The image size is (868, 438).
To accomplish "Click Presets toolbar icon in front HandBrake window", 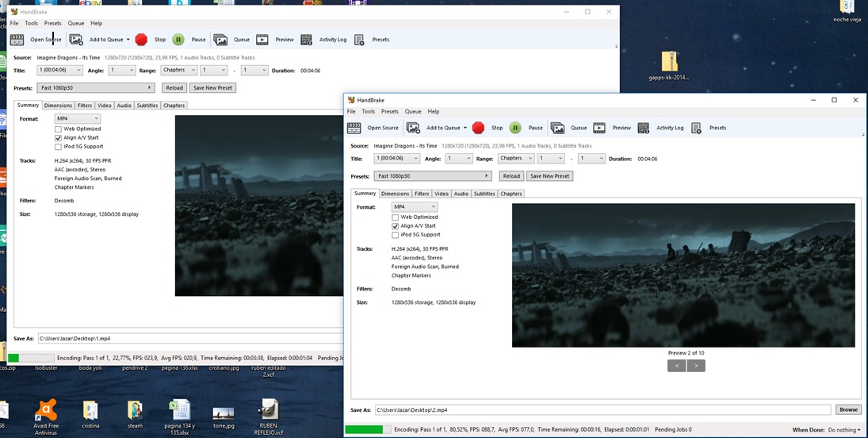I will tap(697, 128).
